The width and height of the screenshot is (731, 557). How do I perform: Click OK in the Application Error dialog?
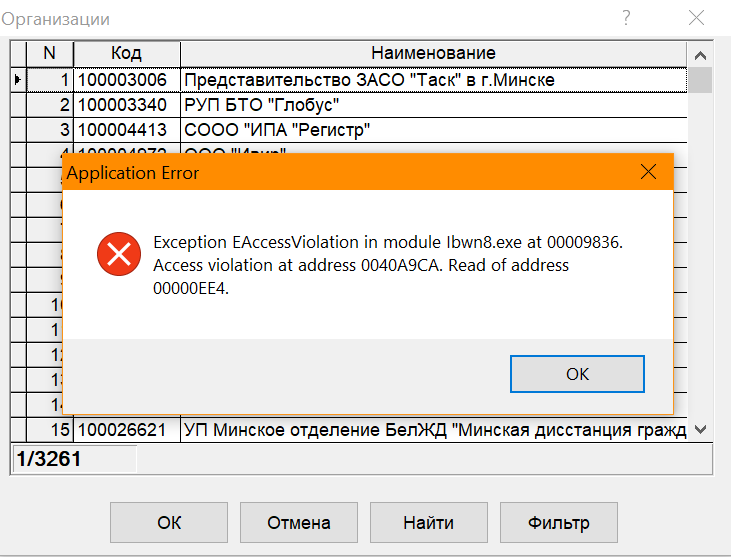[x=577, y=374]
